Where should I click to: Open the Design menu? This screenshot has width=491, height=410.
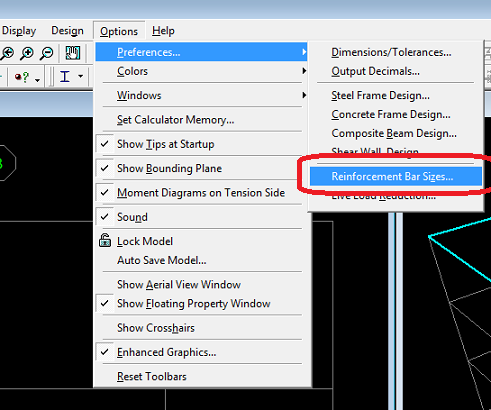pos(67,31)
